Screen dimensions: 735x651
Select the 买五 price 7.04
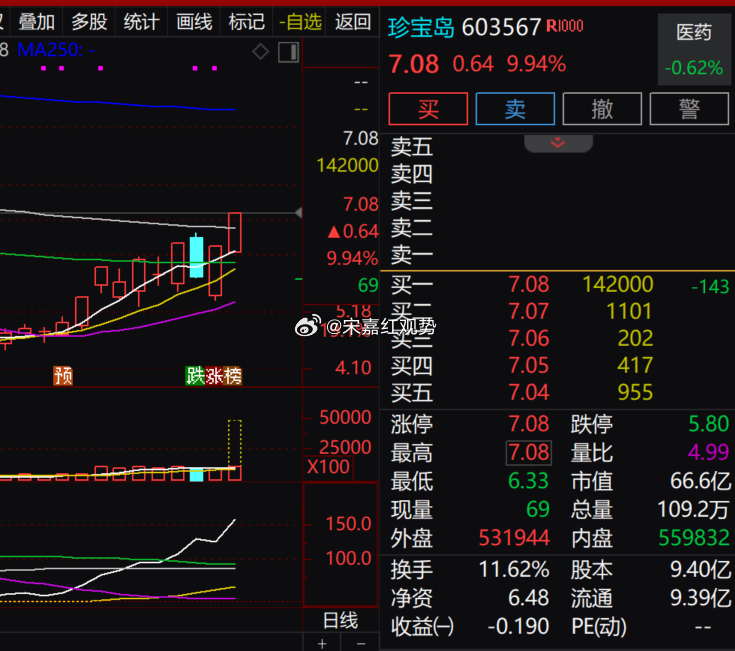(529, 392)
